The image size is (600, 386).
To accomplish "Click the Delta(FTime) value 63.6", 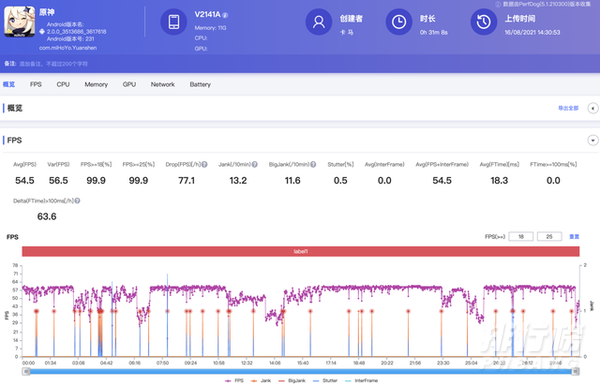I will point(47,217).
